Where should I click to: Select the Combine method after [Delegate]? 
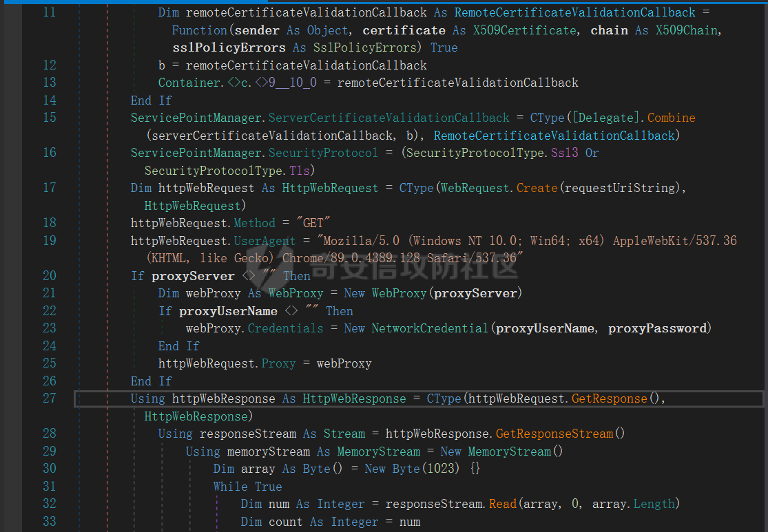click(671, 118)
